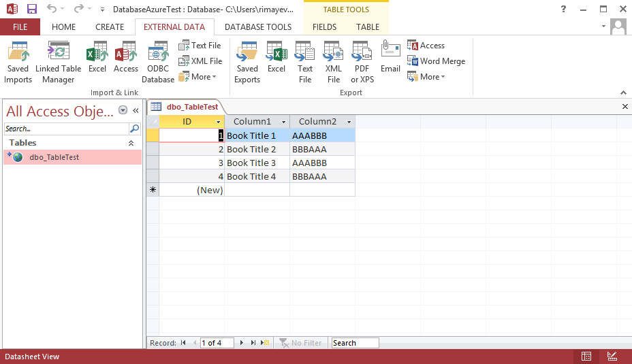Undo the last action
Image resolution: width=632 pixels, height=364 pixels.
[52, 8]
